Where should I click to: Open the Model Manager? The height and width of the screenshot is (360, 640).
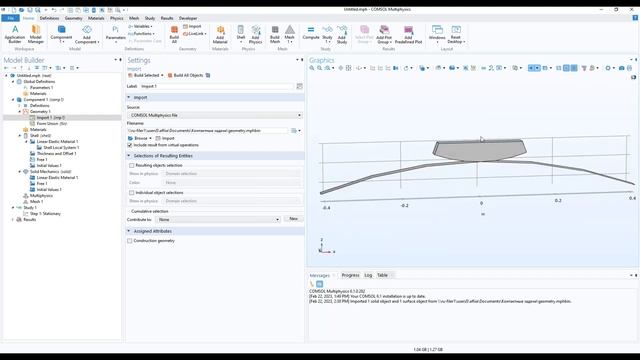[x=36, y=34]
